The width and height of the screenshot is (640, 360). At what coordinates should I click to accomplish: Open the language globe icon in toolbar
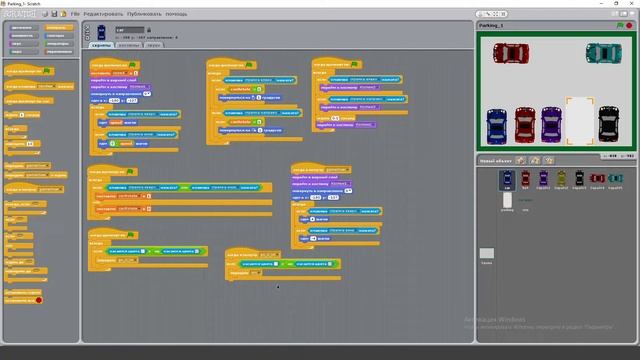coord(45,14)
